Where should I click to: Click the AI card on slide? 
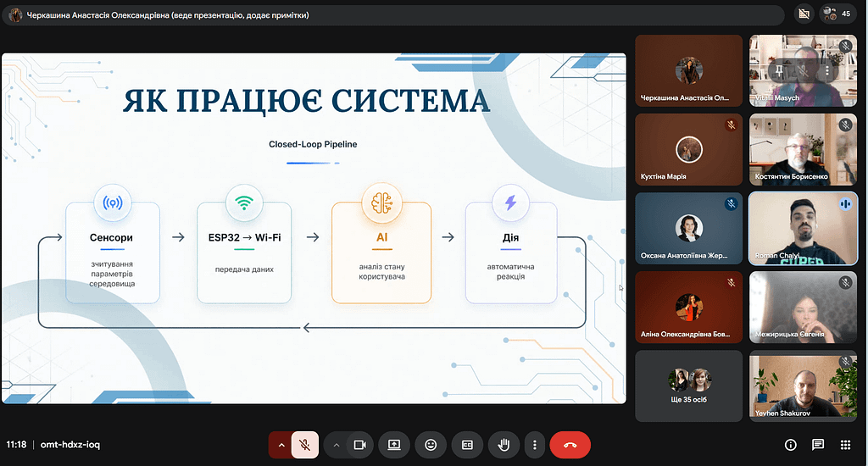point(381,252)
